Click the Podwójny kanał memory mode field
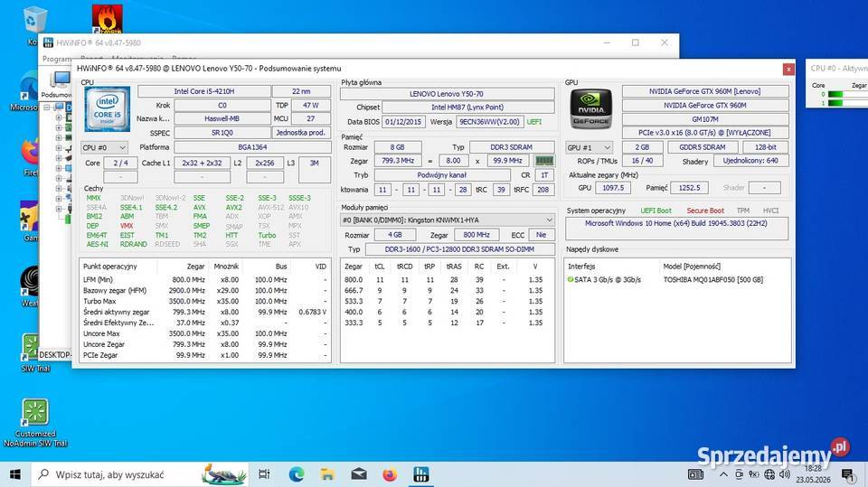Image resolution: width=868 pixels, height=487 pixels. (x=442, y=175)
